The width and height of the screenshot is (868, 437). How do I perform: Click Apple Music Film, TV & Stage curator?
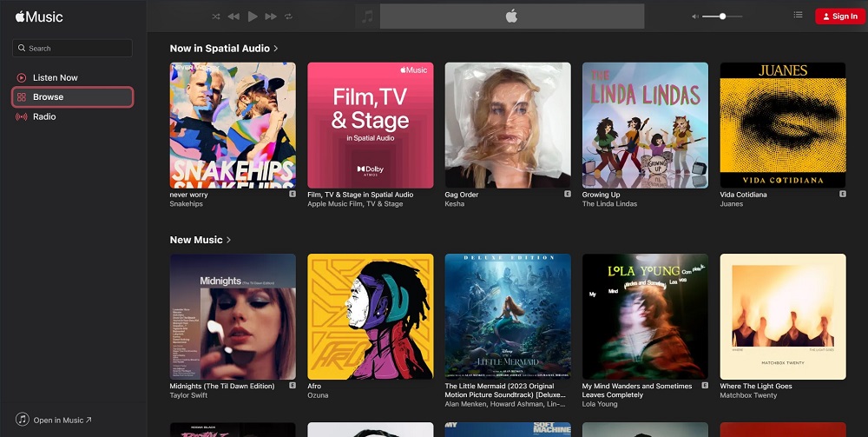[355, 204]
